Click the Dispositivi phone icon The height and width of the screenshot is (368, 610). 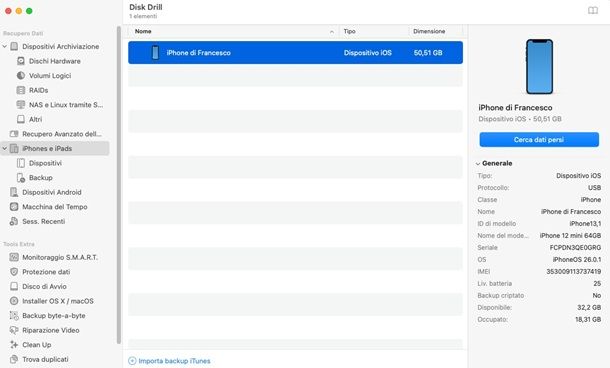21,163
